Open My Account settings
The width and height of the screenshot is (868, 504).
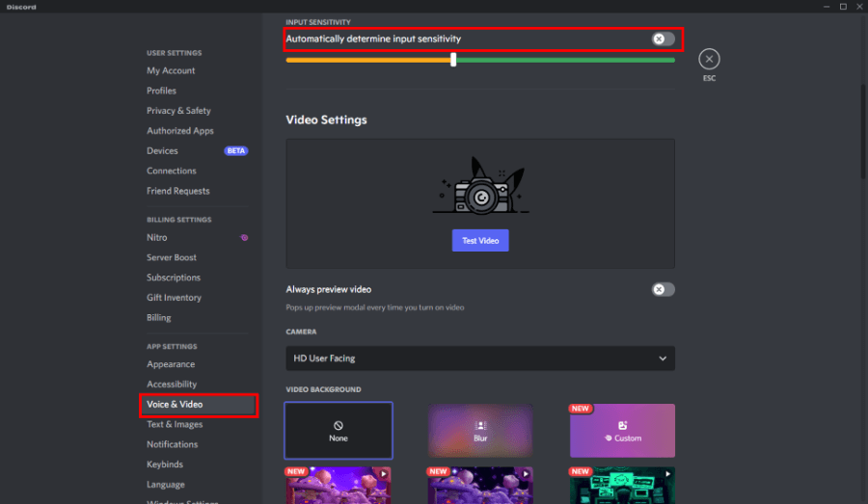[x=171, y=70]
